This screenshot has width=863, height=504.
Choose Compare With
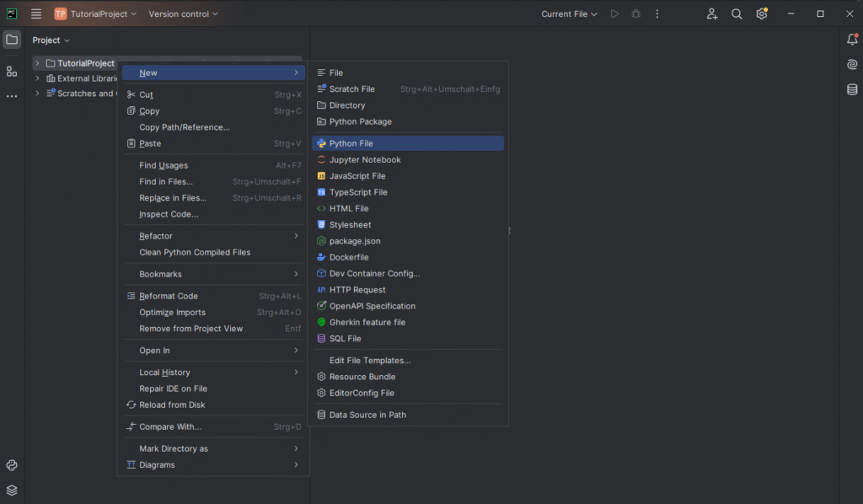213,427
